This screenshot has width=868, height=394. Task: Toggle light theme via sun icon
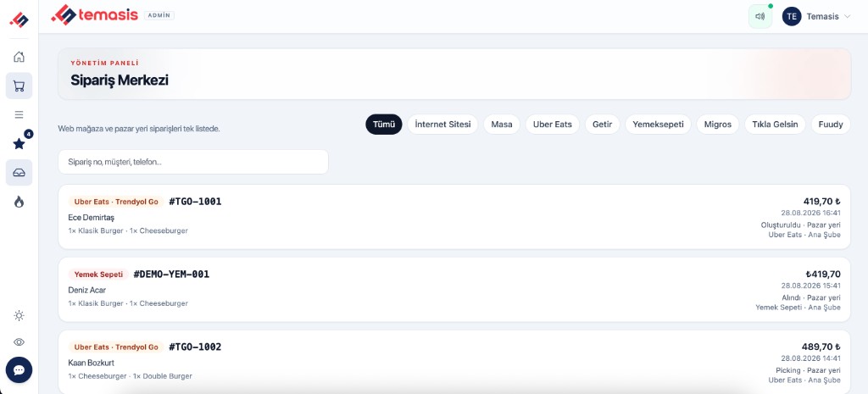point(19,315)
